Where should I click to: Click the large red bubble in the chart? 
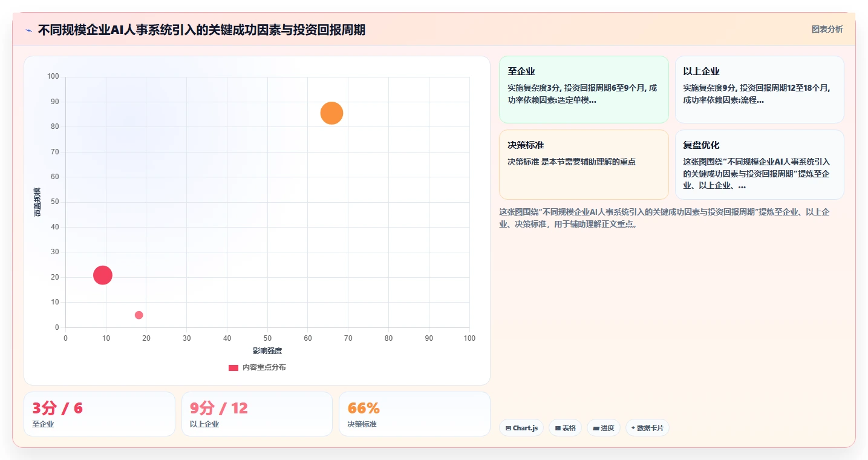(103, 275)
